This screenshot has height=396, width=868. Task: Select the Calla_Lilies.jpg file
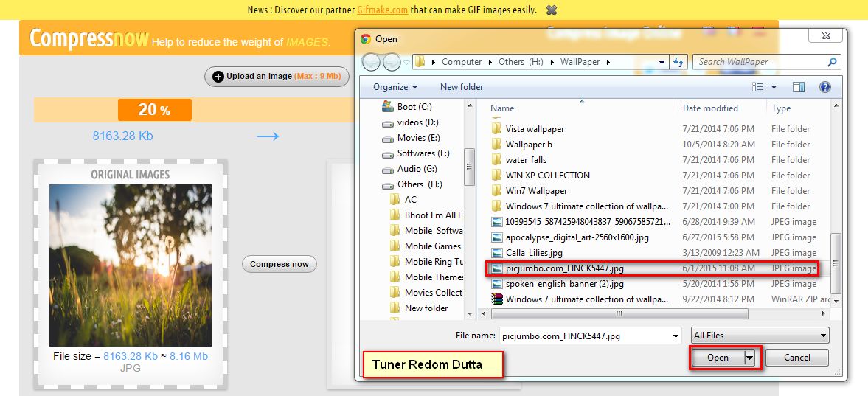527,253
